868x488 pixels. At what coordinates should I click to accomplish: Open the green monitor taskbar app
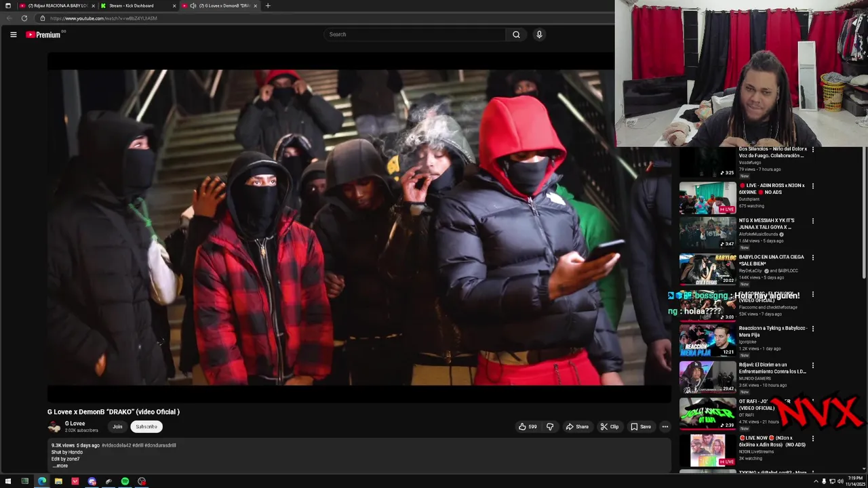coord(24,481)
